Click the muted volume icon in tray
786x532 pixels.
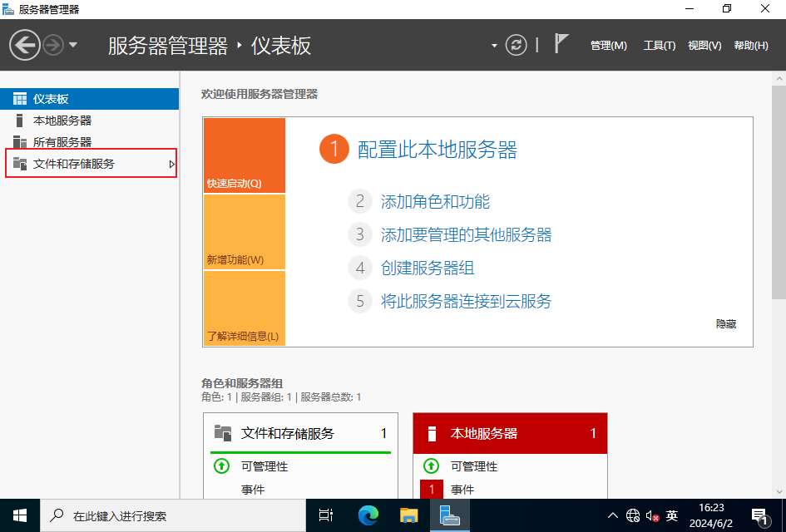pos(652,515)
